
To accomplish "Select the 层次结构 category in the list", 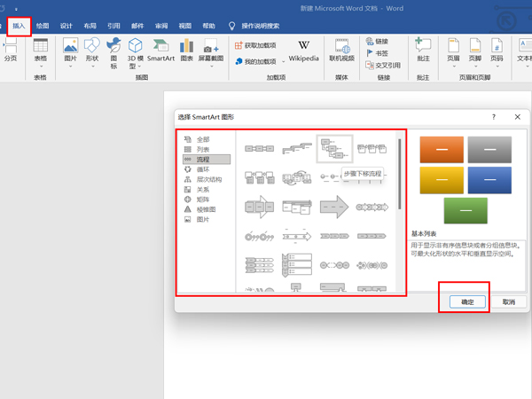I will click(x=209, y=179).
